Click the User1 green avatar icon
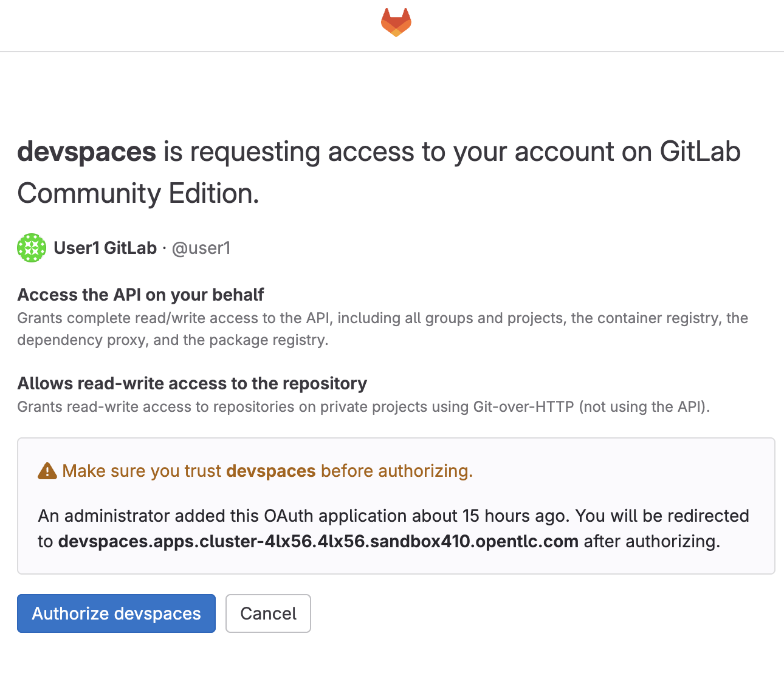 click(x=32, y=248)
